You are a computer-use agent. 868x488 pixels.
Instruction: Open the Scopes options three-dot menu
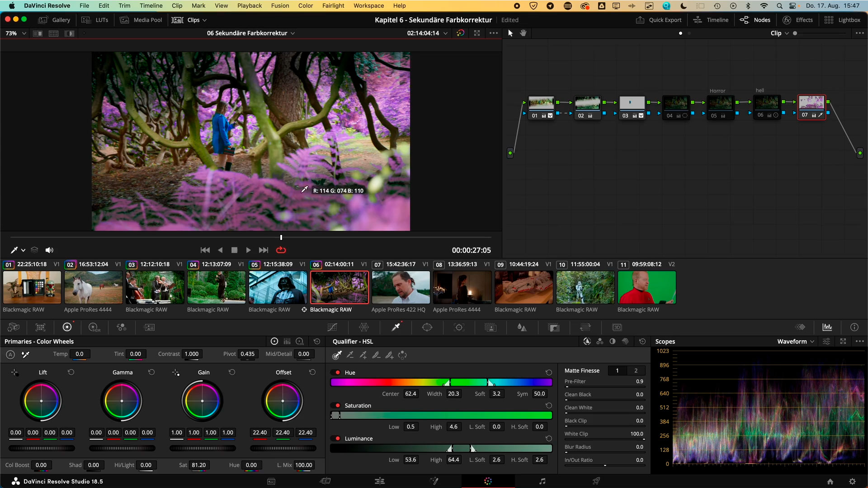pos(860,342)
